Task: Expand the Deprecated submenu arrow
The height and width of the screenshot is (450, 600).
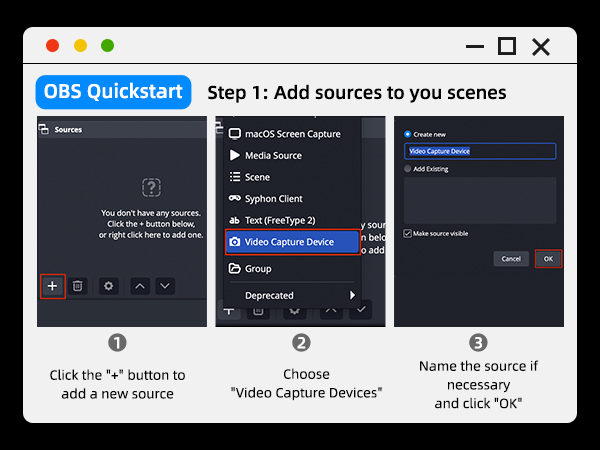Action: tap(352, 295)
